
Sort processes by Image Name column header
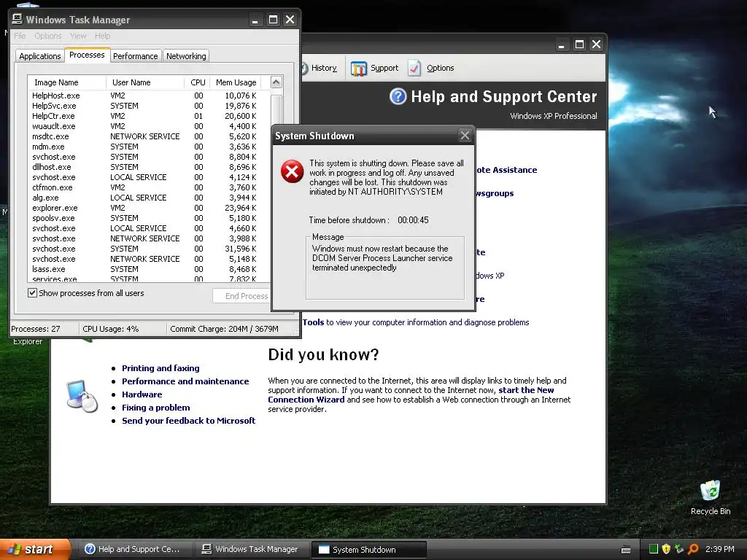[67, 82]
